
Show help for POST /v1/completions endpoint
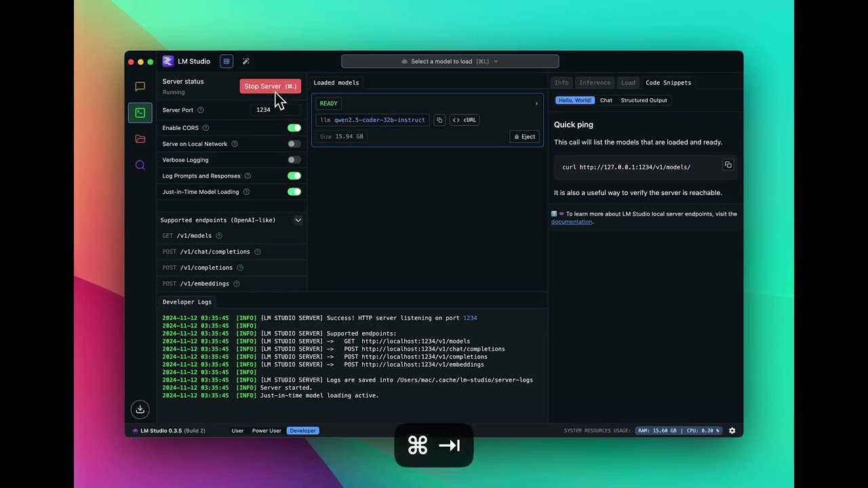[x=240, y=268]
